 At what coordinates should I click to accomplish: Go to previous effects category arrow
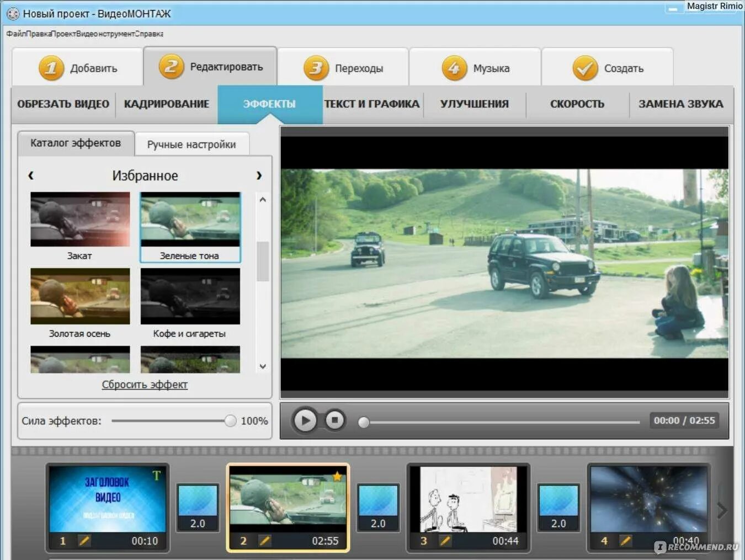(x=31, y=175)
